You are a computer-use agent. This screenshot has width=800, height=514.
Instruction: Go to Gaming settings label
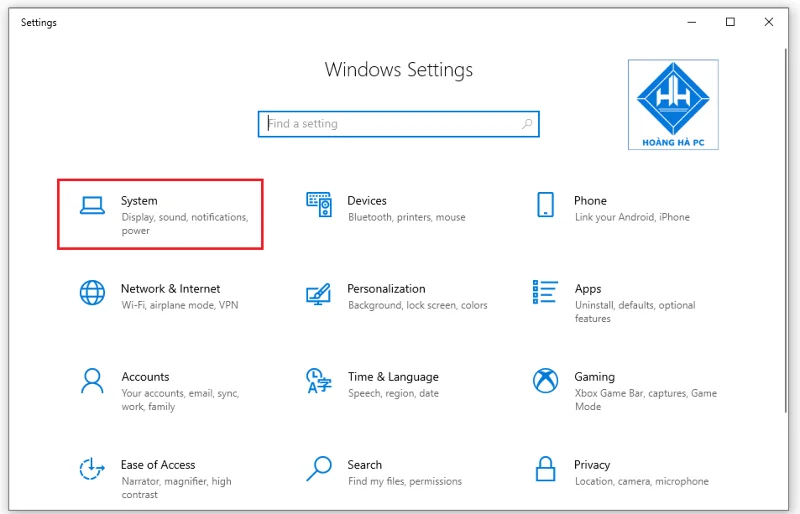pyautogui.click(x=594, y=377)
